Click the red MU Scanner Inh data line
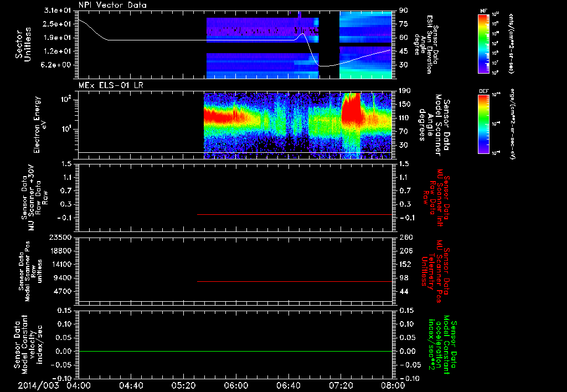This screenshot has width=567, height=392. pyautogui.click(x=295, y=214)
